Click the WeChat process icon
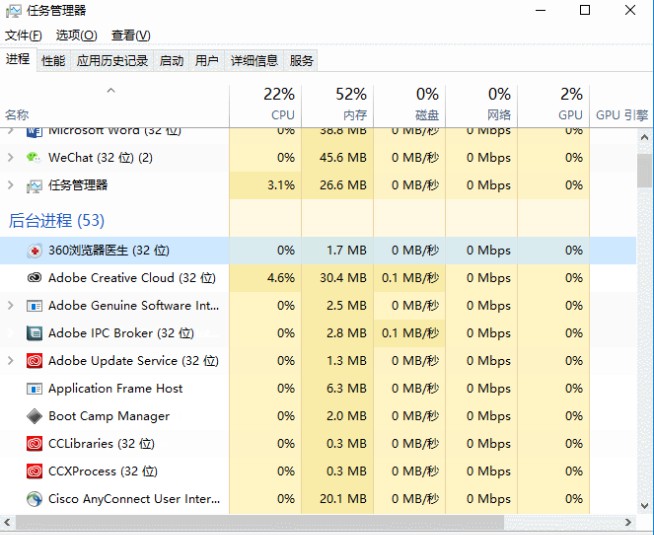This screenshot has width=654, height=535. [x=33, y=157]
